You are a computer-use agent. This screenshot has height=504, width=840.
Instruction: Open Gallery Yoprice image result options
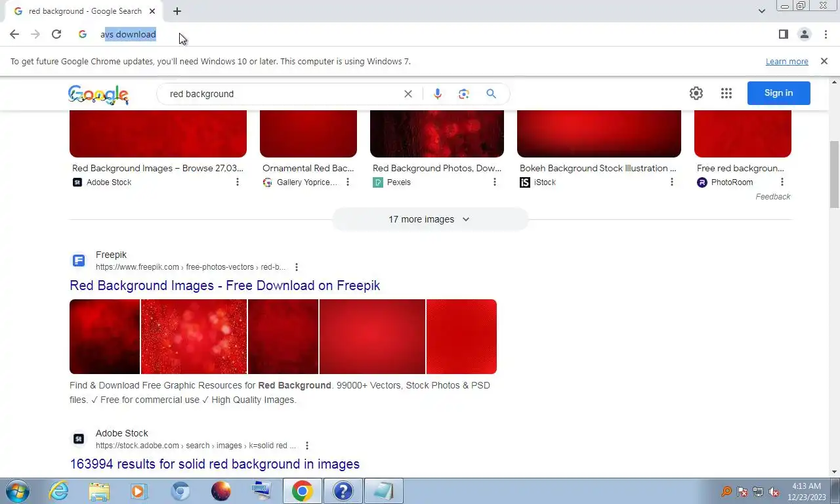point(348,182)
